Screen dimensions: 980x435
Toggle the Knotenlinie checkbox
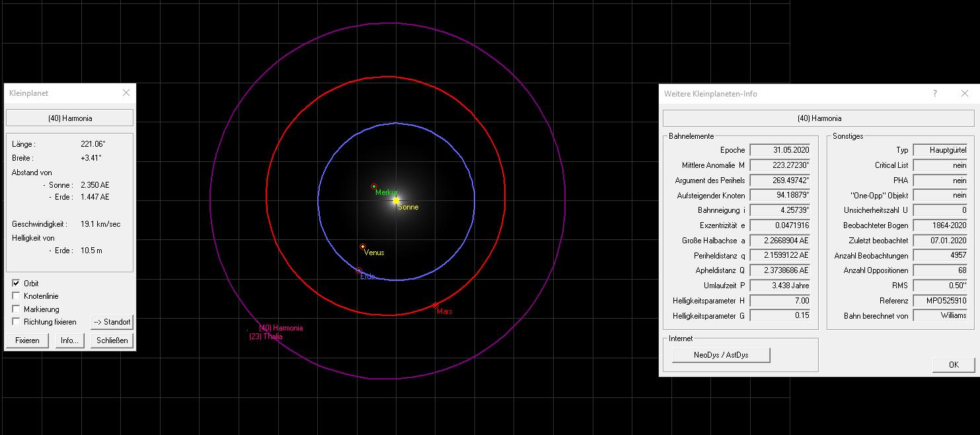[x=16, y=296]
